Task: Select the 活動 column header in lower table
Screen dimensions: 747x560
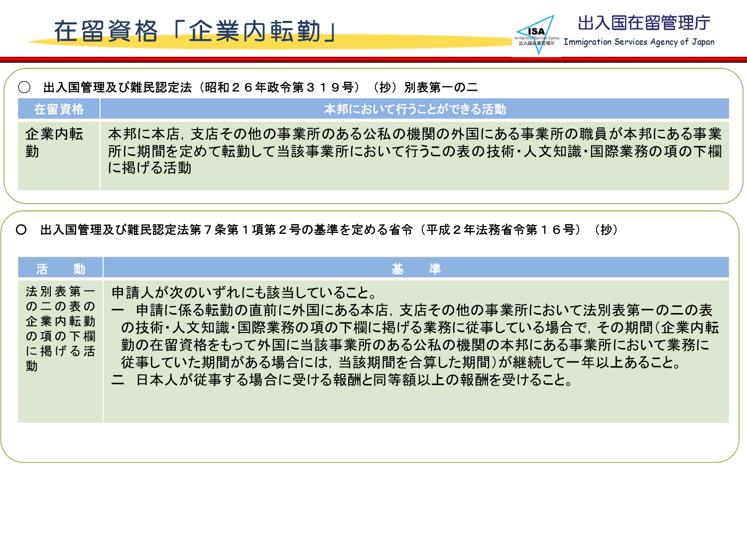Action: point(60,269)
